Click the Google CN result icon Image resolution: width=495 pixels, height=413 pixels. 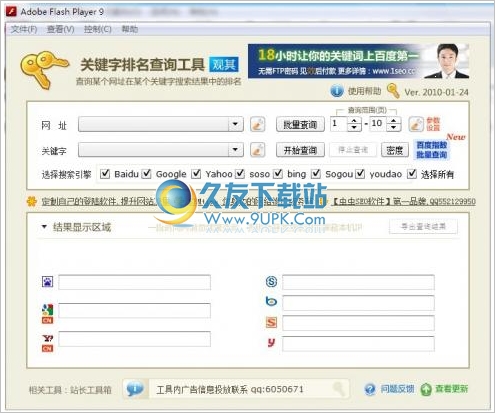click(x=47, y=314)
